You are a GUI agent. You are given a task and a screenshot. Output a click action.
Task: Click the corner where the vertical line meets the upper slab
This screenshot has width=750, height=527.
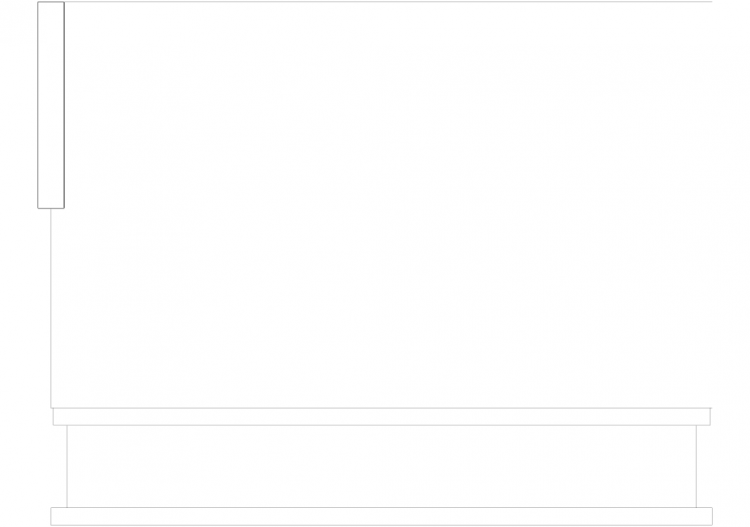[x=51, y=408]
